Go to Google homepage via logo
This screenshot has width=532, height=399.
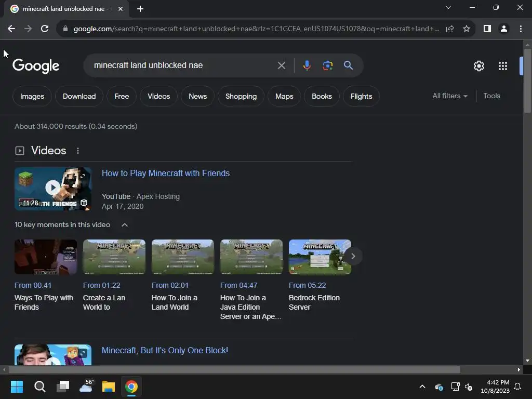click(x=36, y=66)
